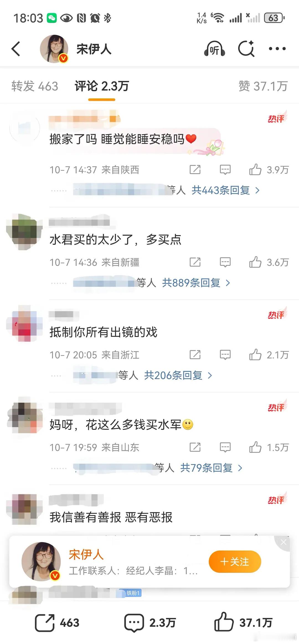Expand 共206条回复 thread
Image resolution: width=299 pixels, height=644 pixels.
click(x=178, y=375)
